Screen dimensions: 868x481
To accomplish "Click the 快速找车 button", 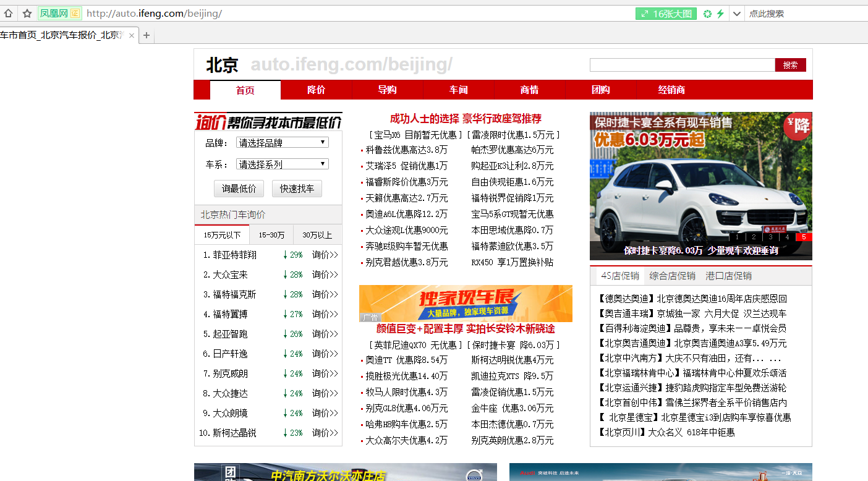I will [297, 189].
